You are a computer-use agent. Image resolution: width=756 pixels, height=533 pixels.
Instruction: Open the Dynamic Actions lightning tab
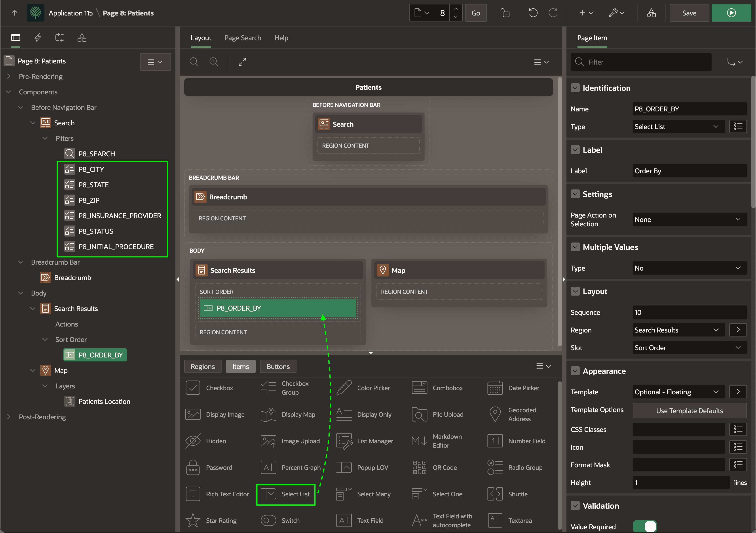point(38,38)
